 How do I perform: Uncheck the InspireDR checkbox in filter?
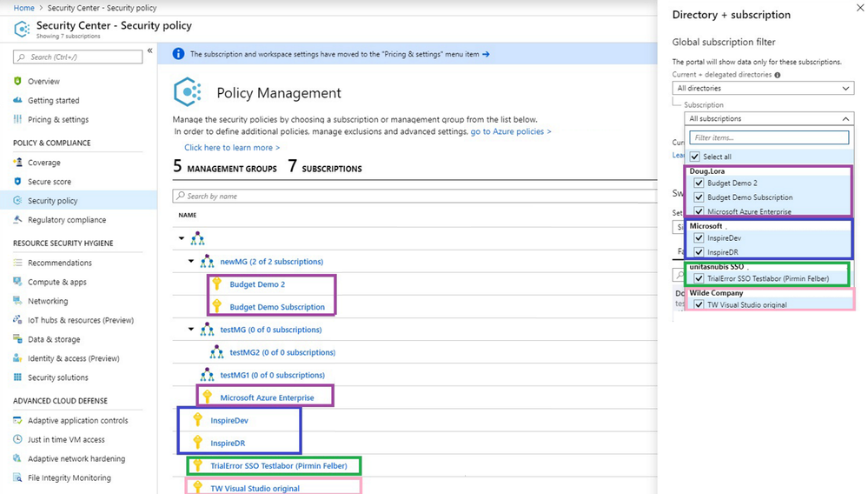(699, 252)
